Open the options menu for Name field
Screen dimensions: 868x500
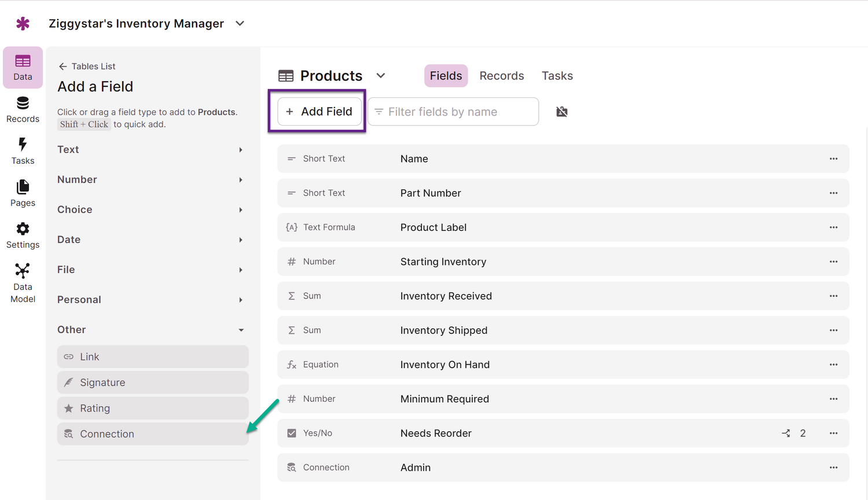(833, 159)
